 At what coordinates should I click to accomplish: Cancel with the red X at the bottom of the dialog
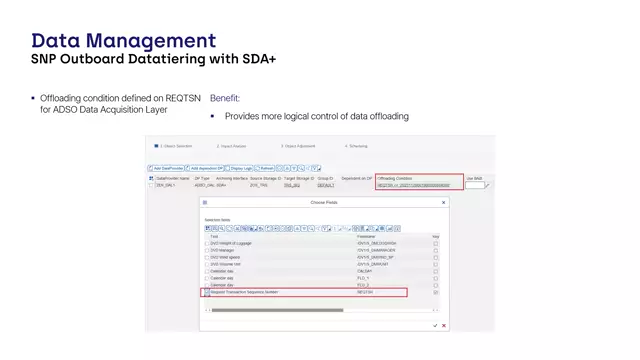[444, 326]
